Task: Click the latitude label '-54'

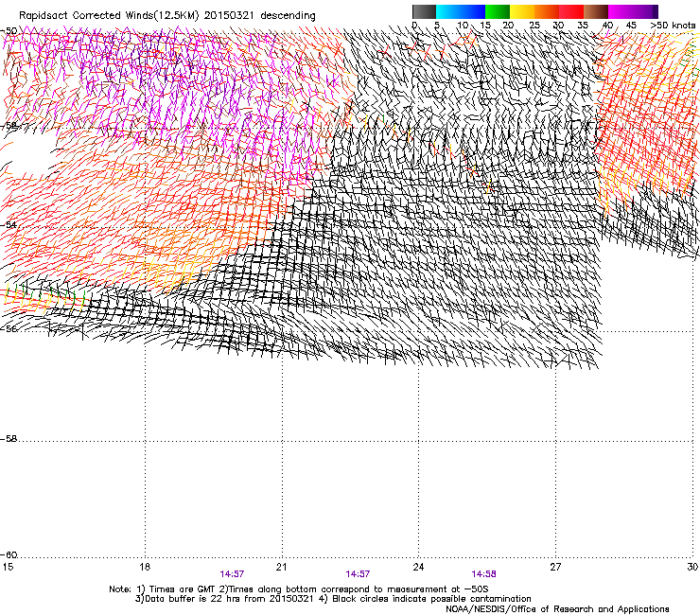Action: 9,224
